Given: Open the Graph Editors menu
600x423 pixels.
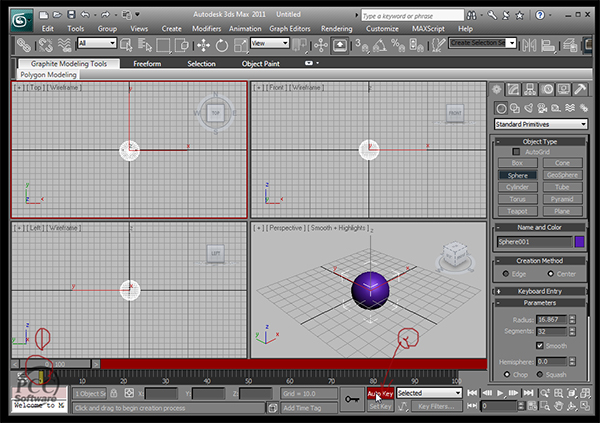Looking at the screenshot, I should (x=290, y=29).
